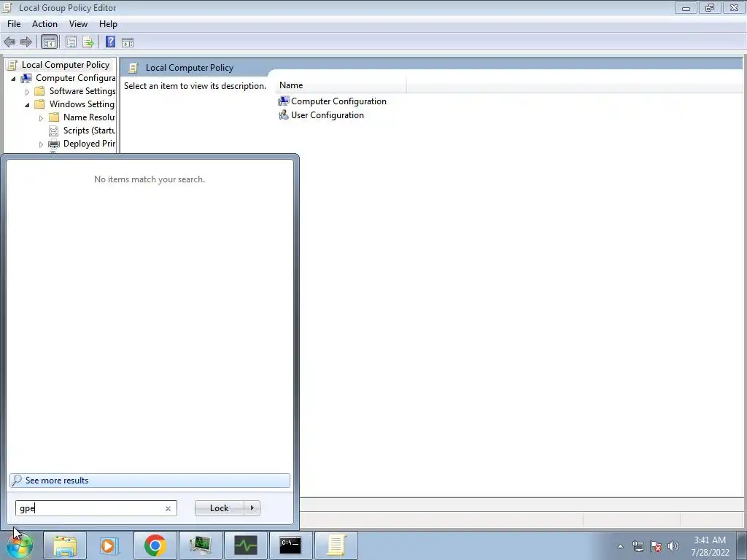Collapse the Windows Settings tree node
Image resolution: width=747 pixels, height=560 pixels.
(x=27, y=105)
